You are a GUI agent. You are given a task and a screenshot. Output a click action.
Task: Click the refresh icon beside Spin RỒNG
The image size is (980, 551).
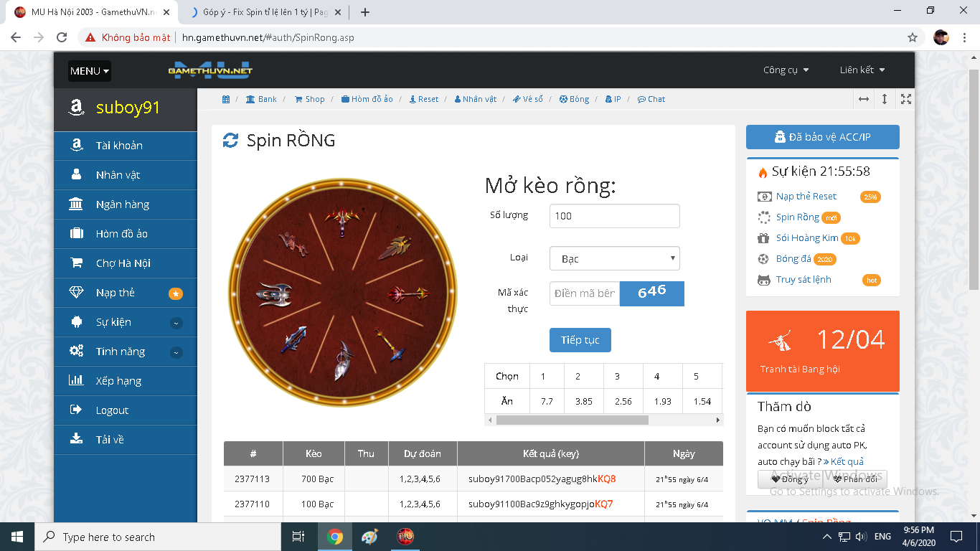[x=230, y=141]
